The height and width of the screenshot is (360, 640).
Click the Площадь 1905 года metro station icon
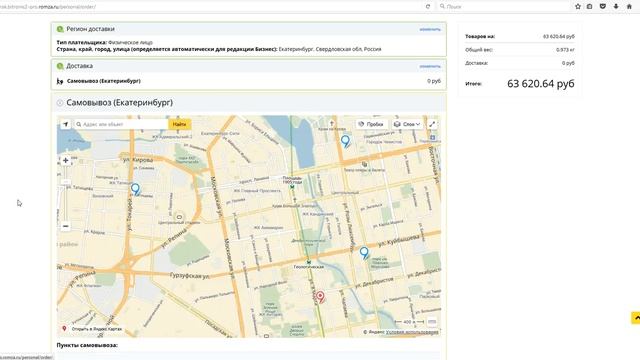tap(292, 187)
